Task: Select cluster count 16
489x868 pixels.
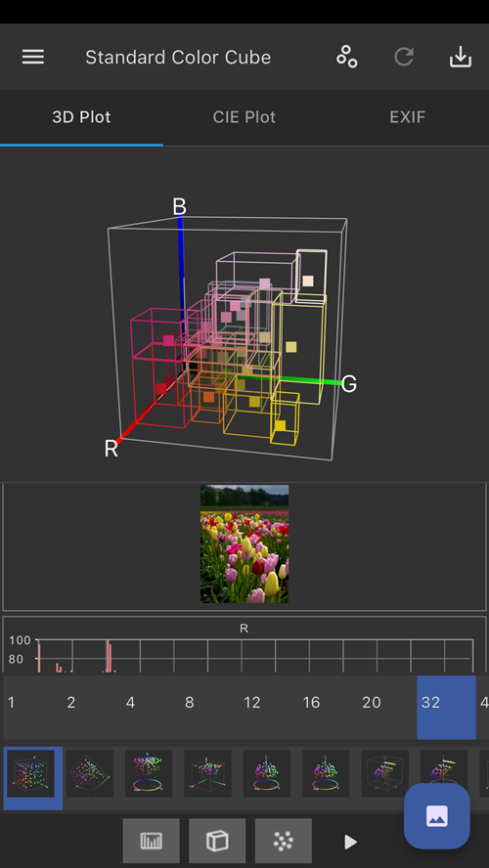Action: coord(328,707)
